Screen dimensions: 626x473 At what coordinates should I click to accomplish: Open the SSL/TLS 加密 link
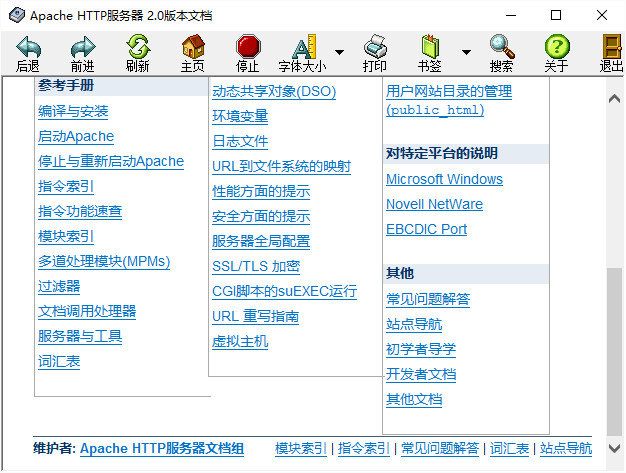[x=256, y=267]
